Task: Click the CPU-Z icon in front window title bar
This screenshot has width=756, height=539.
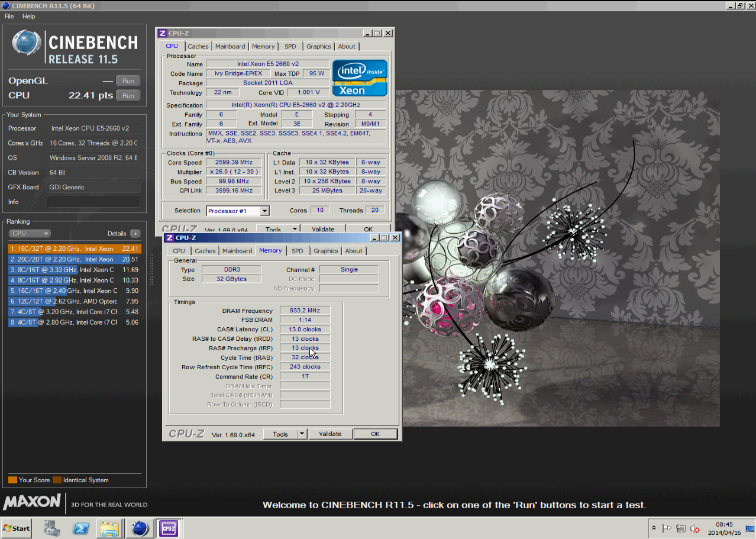Action: pos(169,238)
